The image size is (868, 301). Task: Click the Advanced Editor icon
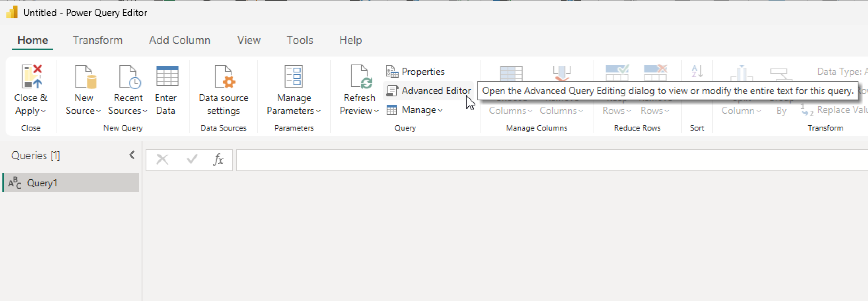(x=392, y=91)
